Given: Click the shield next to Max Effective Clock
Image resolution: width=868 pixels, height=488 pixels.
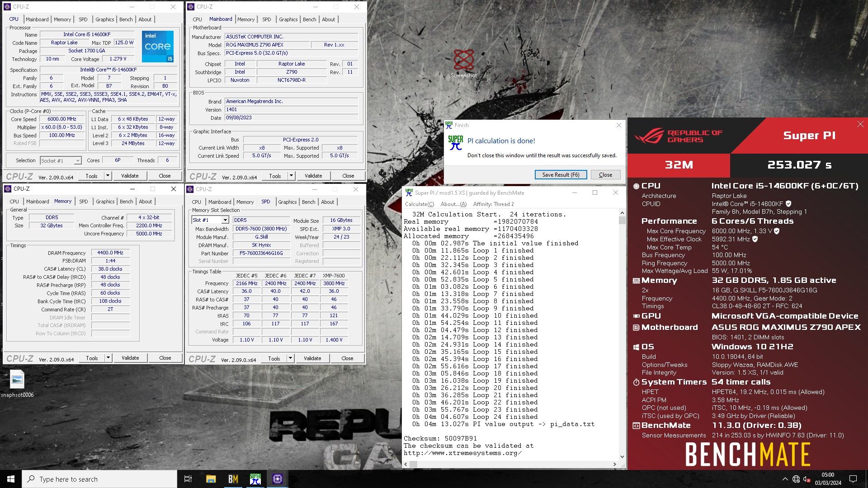Looking at the screenshot, I should point(755,239).
